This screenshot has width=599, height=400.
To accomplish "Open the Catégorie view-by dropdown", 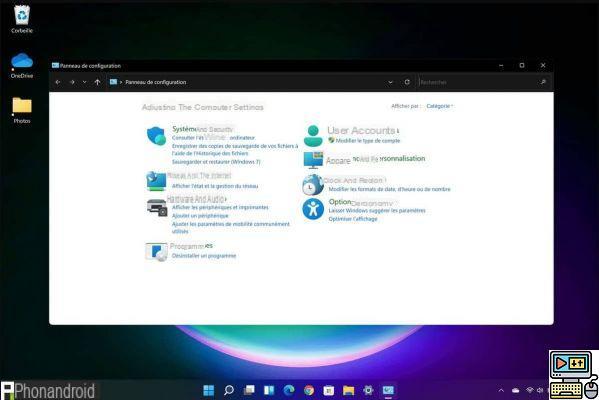I will pyautogui.click(x=440, y=106).
